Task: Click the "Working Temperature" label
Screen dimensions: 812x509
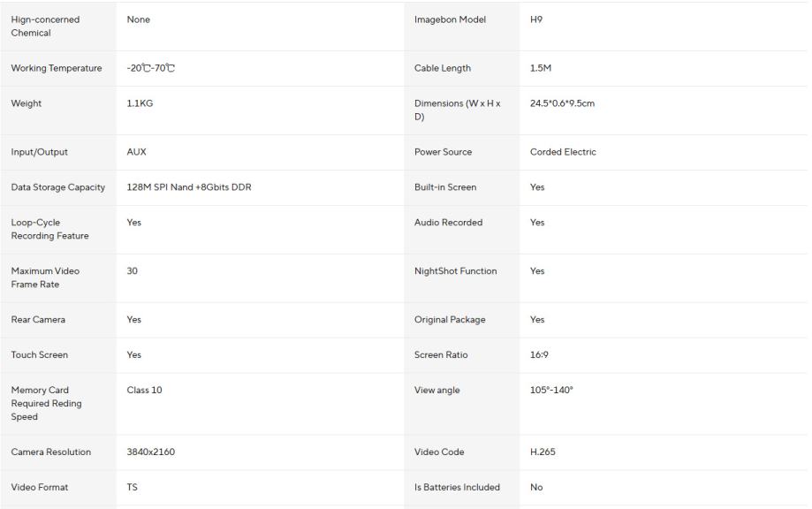Action: pos(56,69)
